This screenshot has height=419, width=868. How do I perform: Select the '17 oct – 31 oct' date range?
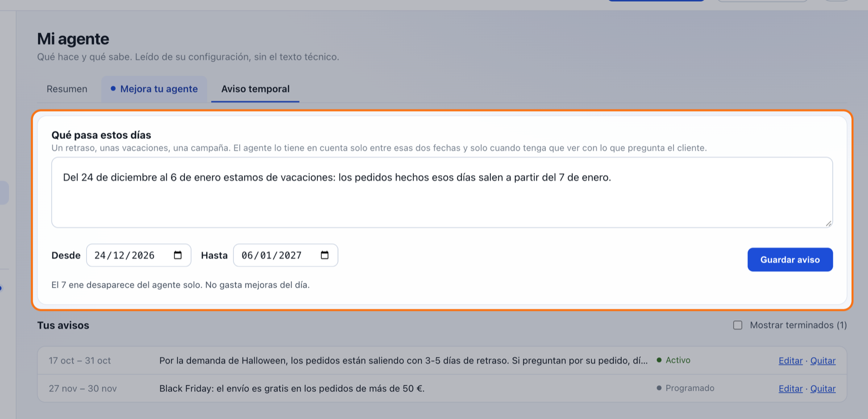point(80,361)
